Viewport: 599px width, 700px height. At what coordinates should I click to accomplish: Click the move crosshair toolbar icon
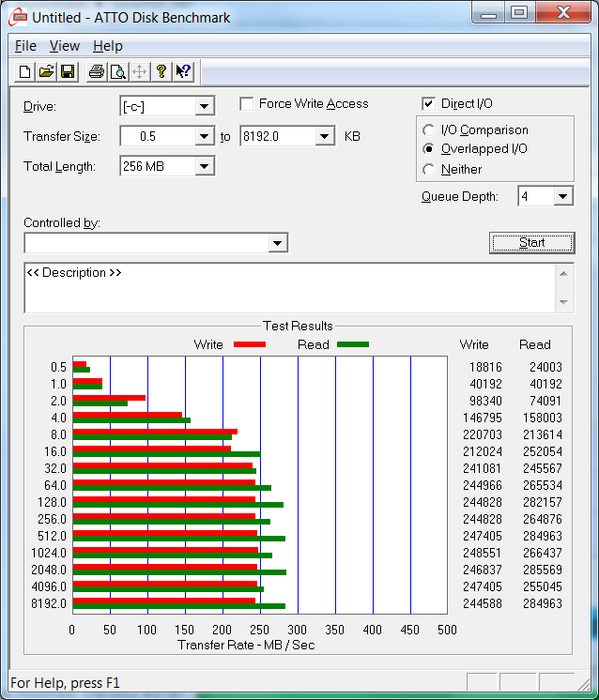[x=139, y=71]
